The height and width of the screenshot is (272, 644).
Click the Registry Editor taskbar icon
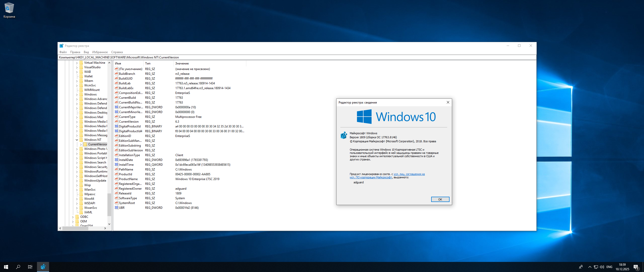pyautogui.click(x=43, y=267)
